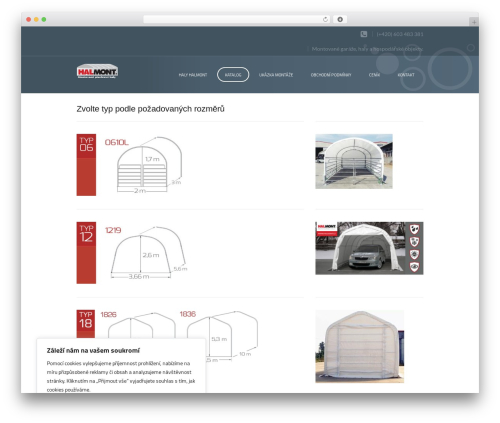Screen dimensions: 500x423
Task: Open new tab with plus button
Action: 474,22
